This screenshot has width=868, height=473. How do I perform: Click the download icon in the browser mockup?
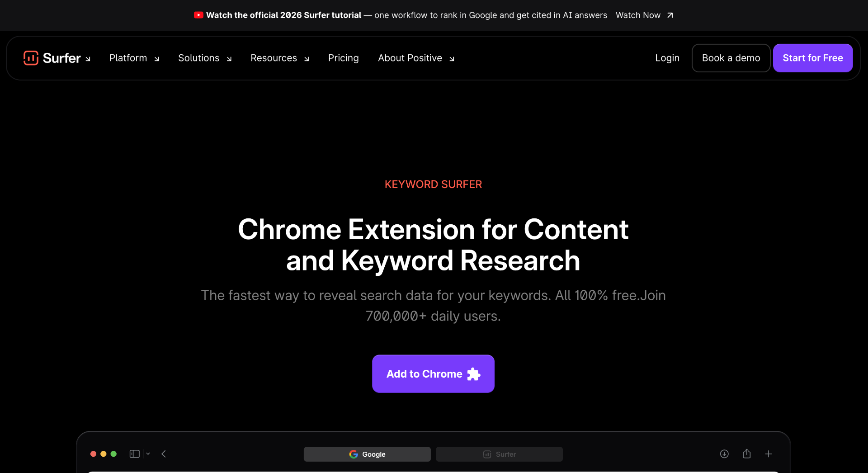724,454
